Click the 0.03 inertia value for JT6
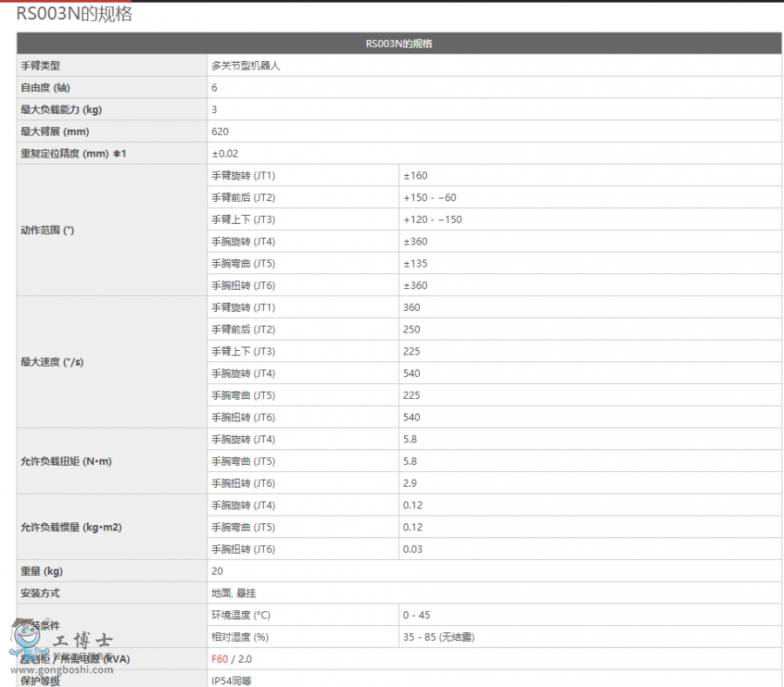The height and width of the screenshot is (687, 784). (x=413, y=549)
